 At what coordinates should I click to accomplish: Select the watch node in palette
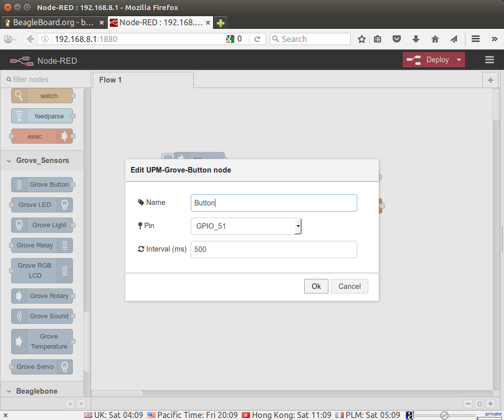42,96
